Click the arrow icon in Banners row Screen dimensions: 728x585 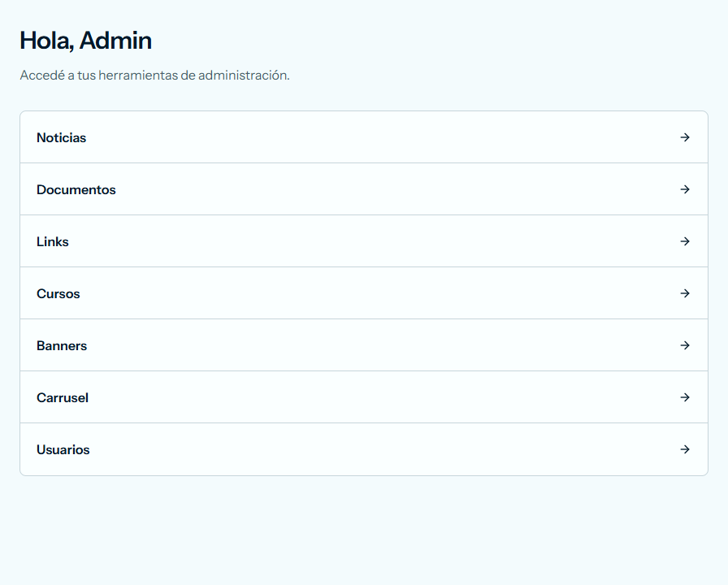tap(685, 345)
